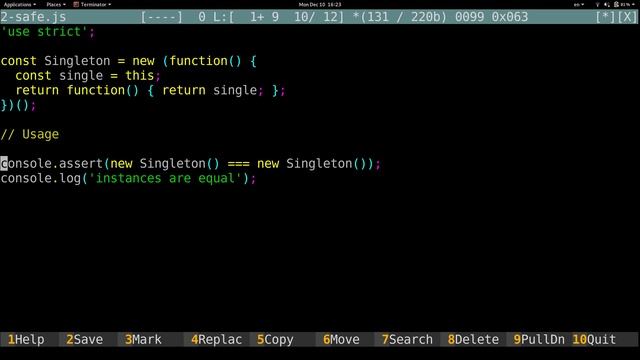Image resolution: width=640 pixels, height=360 pixels.
Task: Click the (131 / 220b) byte offset
Action: (x=404, y=17)
